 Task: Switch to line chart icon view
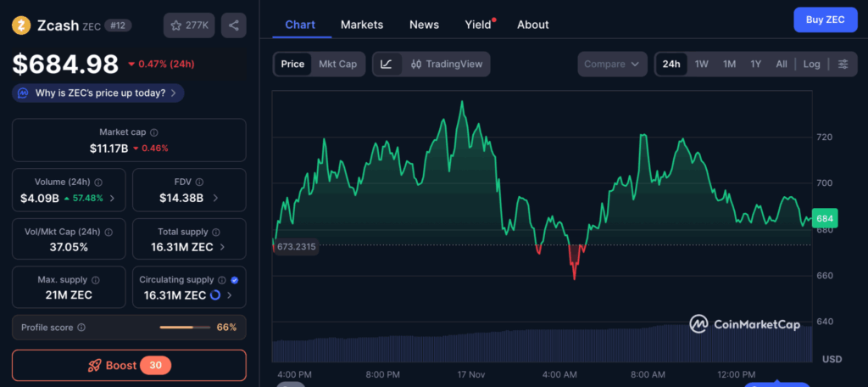pos(387,64)
